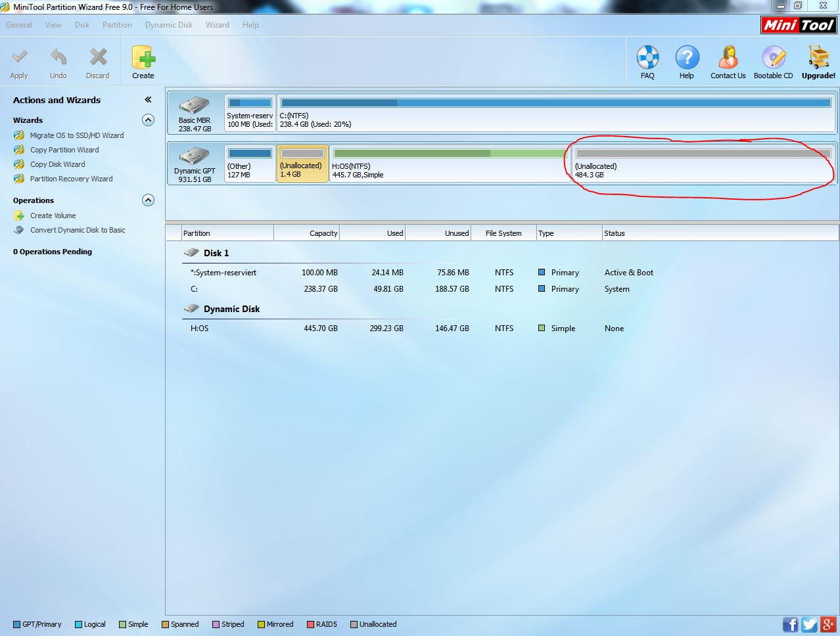Click the Unallocated legend entry
840x636 pixels.
point(374,624)
